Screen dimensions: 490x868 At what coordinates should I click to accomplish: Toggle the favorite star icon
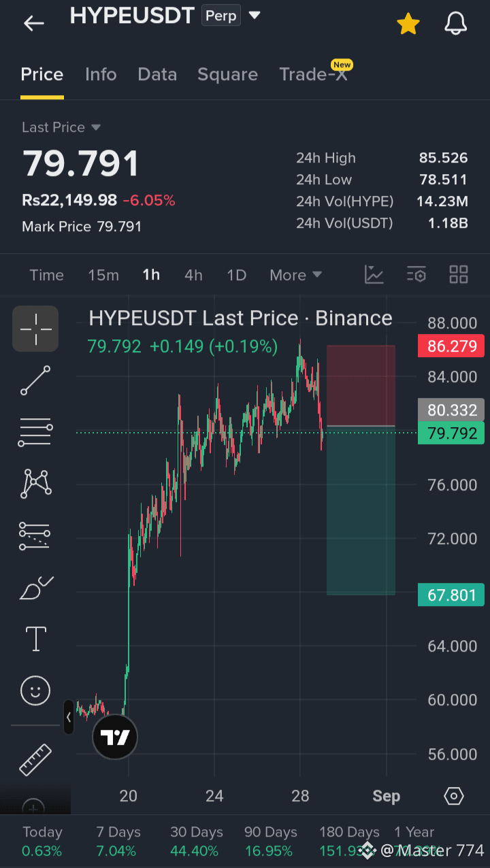coord(408,24)
